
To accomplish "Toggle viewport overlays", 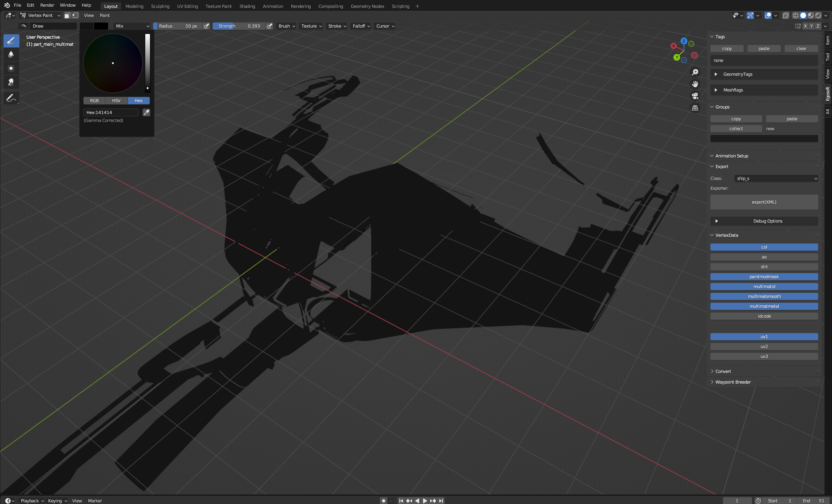I will pyautogui.click(x=768, y=15).
